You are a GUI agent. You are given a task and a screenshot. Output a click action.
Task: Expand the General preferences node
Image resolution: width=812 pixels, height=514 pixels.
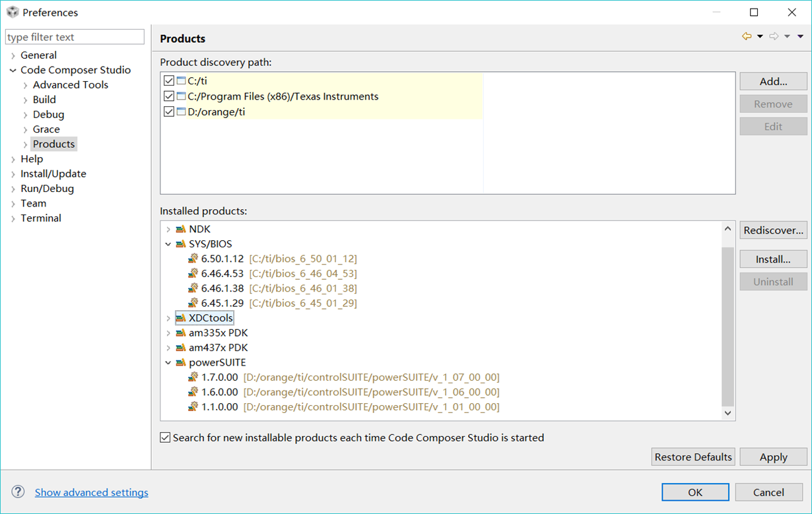13,55
